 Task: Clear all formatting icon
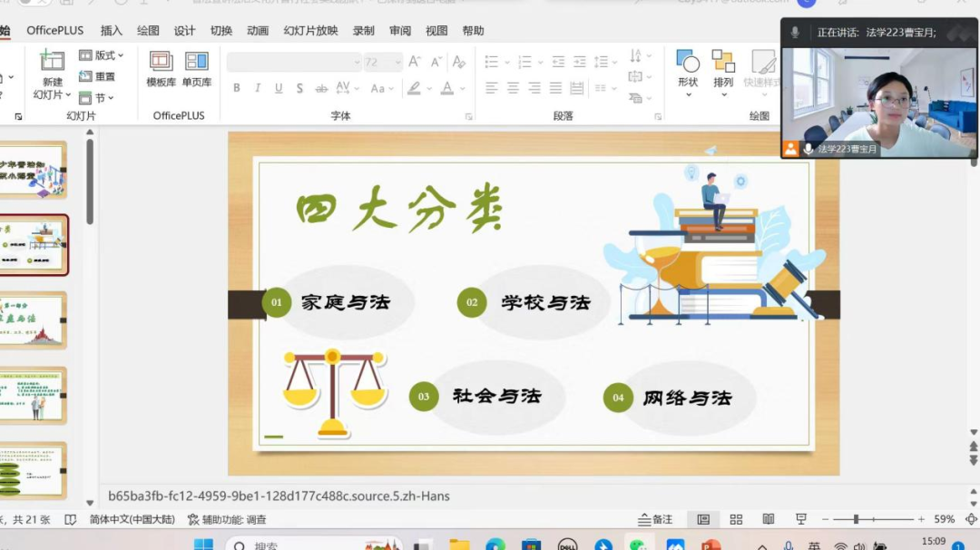tap(459, 61)
